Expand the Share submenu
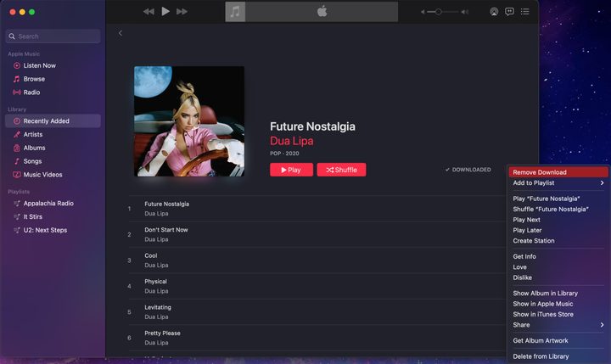 (x=558, y=325)
